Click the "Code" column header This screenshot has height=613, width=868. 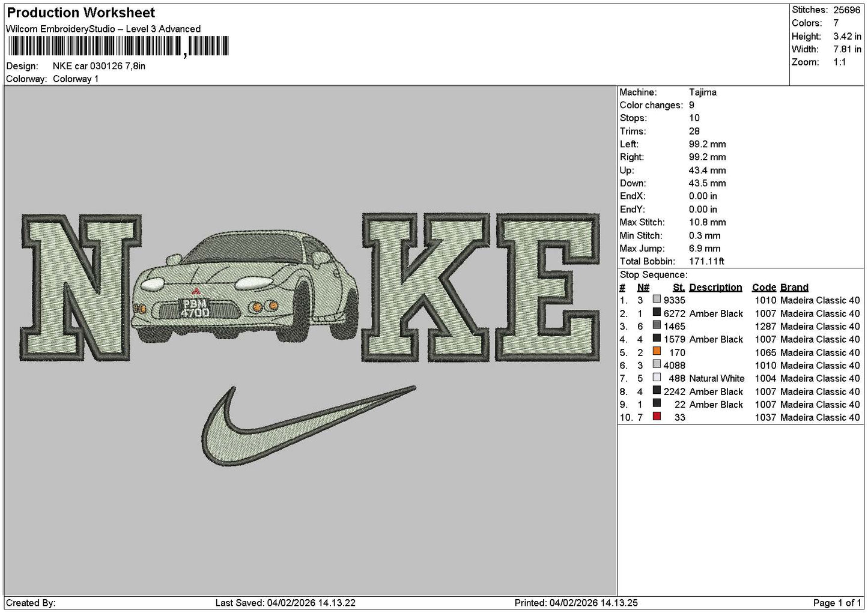tap(764, 288)
